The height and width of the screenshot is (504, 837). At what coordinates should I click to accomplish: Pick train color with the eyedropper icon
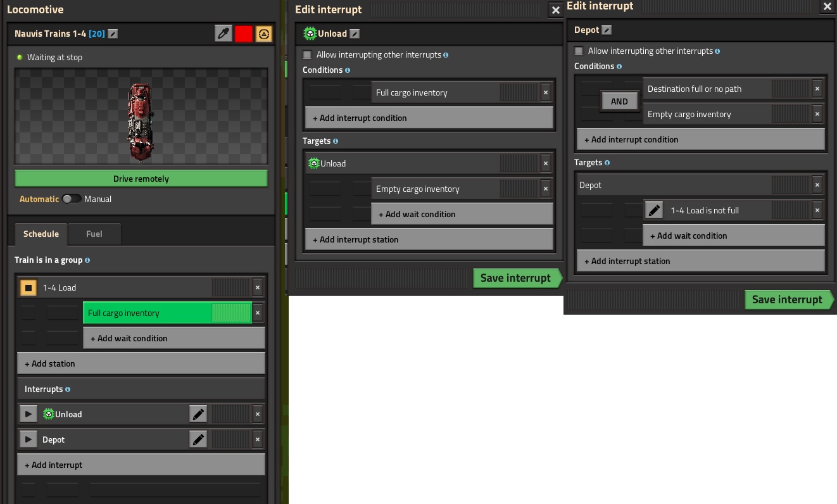coord(223,34)
